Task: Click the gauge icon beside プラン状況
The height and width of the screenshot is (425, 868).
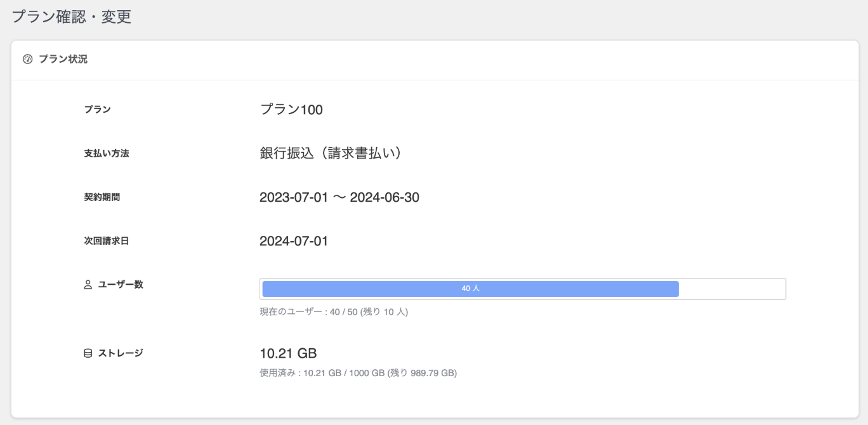Action: [27, 60]
